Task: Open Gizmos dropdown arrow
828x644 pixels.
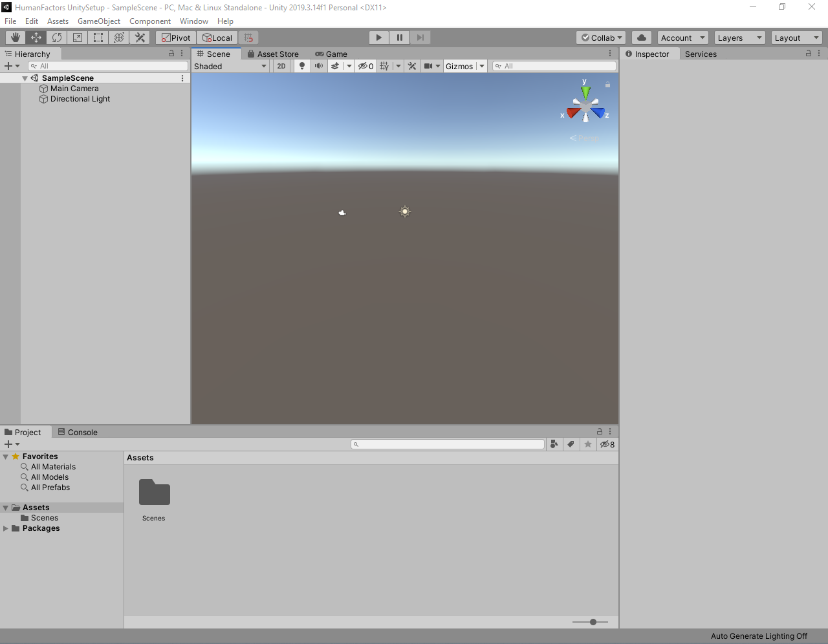Action: pyautogui.click(x=482, y=66)
